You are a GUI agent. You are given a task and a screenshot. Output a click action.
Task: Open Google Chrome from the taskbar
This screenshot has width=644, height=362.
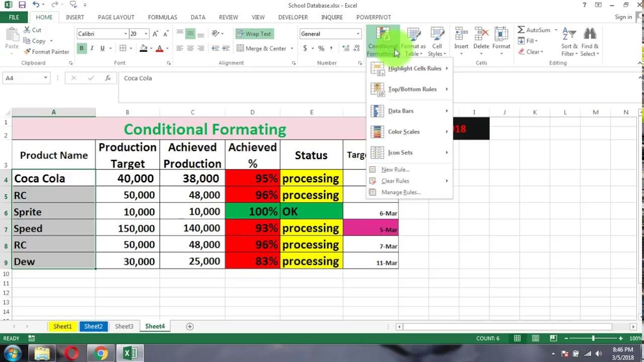(101, 353)
